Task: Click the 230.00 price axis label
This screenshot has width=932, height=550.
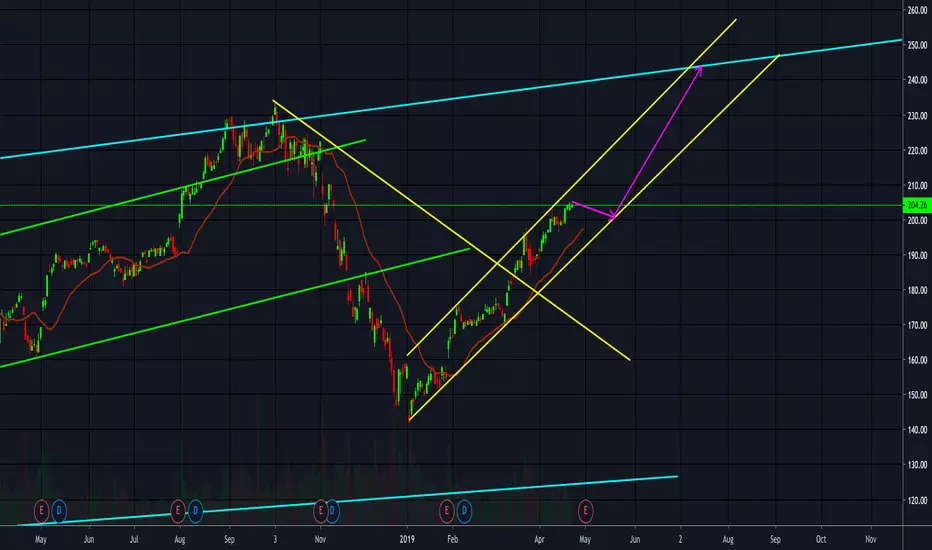Action: [x=917, y=116]
